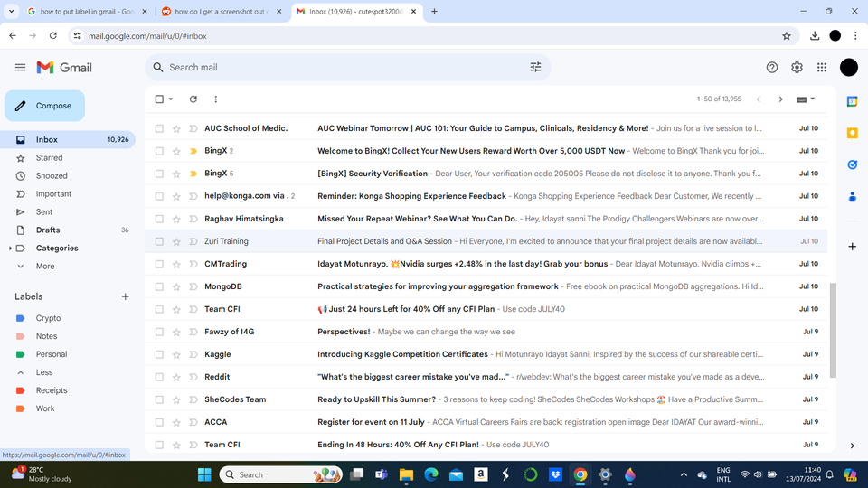Open Google Calendar side panel icon
The height and width of the screenshot is (488, 868).
click(853, 102)
